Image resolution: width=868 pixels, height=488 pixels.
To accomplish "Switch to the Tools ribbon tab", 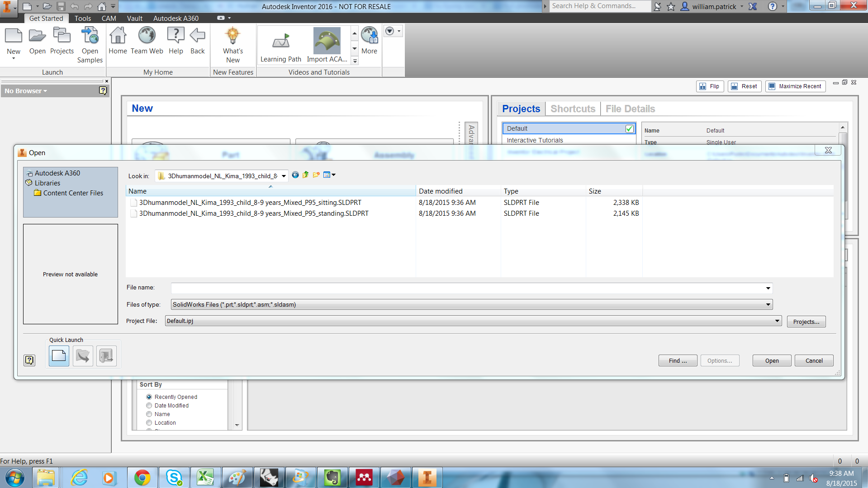I will coord(83,18).
